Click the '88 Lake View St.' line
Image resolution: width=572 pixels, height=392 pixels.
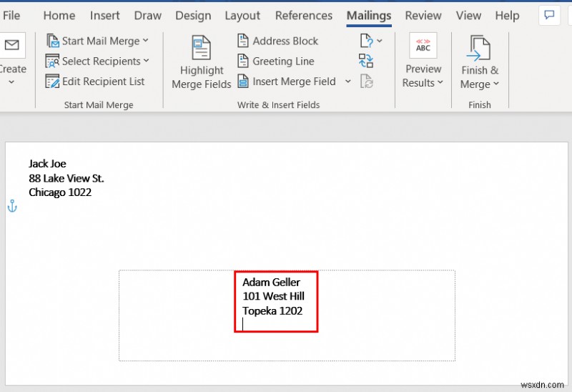(x=66, y=178)
